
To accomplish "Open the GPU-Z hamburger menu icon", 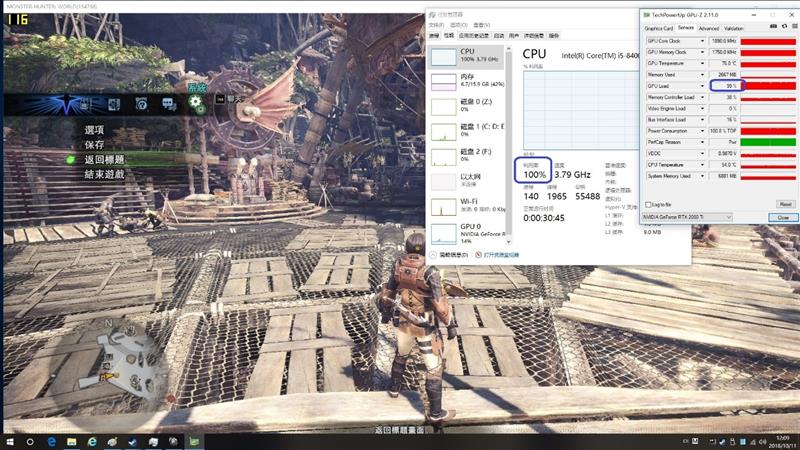I will point(794,26).
